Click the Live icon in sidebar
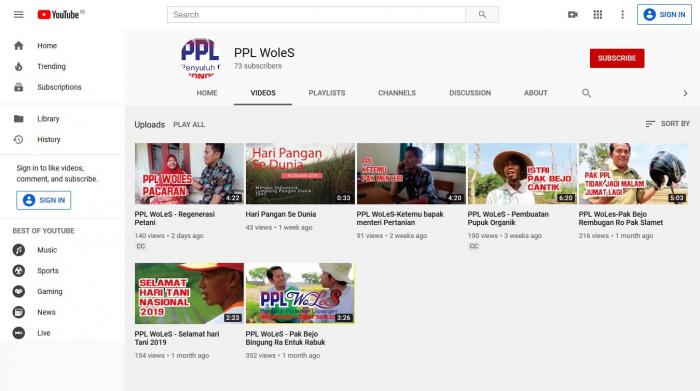The height and width of the screenshot is (391, 700). 19,333
